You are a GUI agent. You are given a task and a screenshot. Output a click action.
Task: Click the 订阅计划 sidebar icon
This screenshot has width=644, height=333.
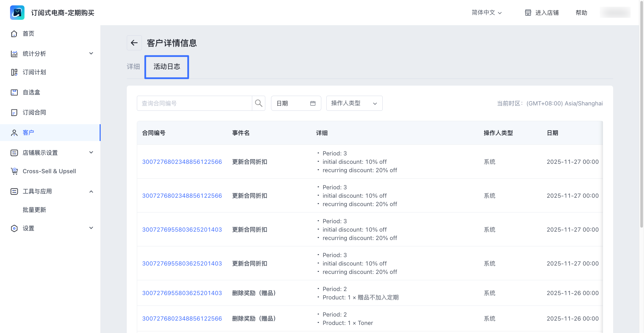(x=14, y=72)
